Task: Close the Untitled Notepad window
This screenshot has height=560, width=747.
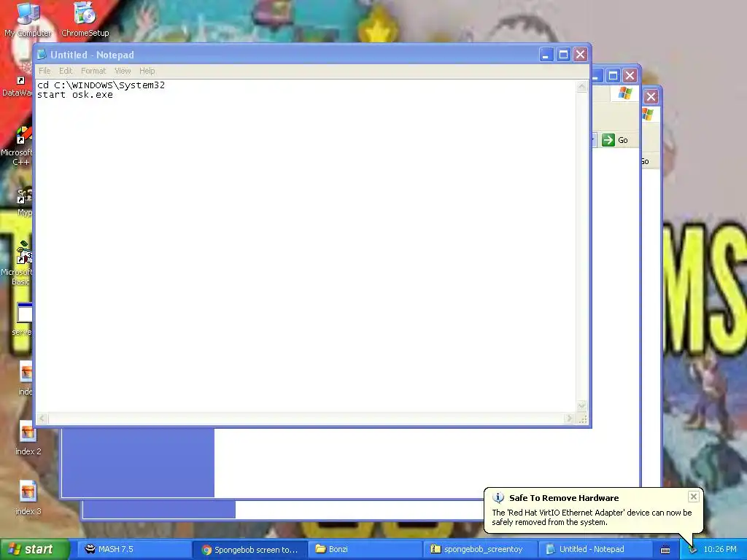Action: (x=580, y=55)
